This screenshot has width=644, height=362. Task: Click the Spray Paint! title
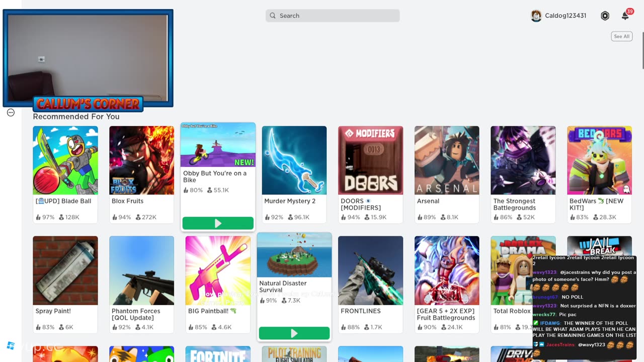pyautogui.click(x=53, y=311)
